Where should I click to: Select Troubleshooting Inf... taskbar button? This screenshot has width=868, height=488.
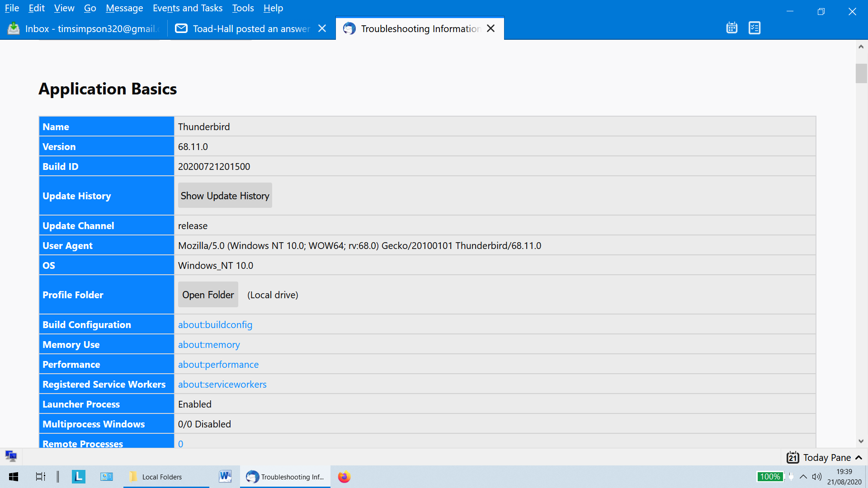(285, 477)
